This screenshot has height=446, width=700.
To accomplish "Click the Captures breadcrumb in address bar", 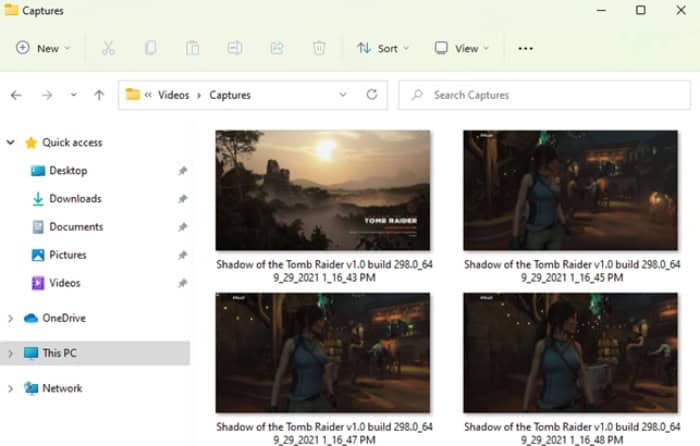I will pyautogui.click(x=230, y=95).
